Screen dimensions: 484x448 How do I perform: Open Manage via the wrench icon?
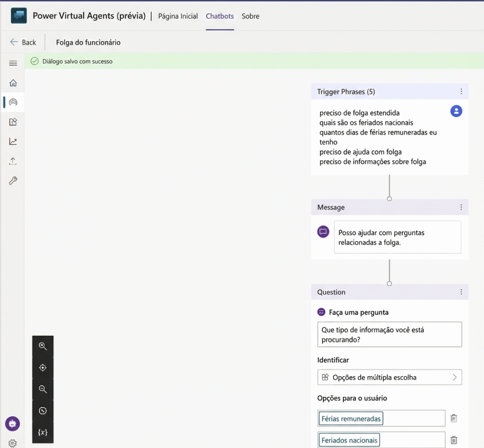pos(13,180)
